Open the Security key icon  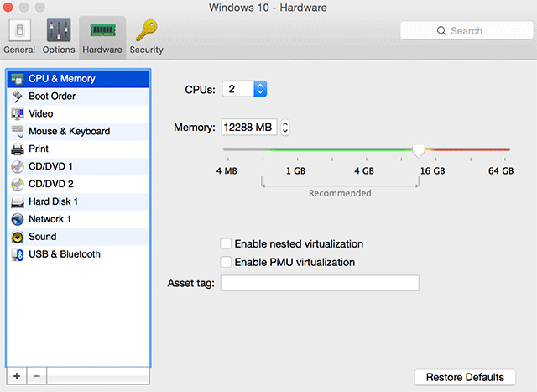coord(147,30)
